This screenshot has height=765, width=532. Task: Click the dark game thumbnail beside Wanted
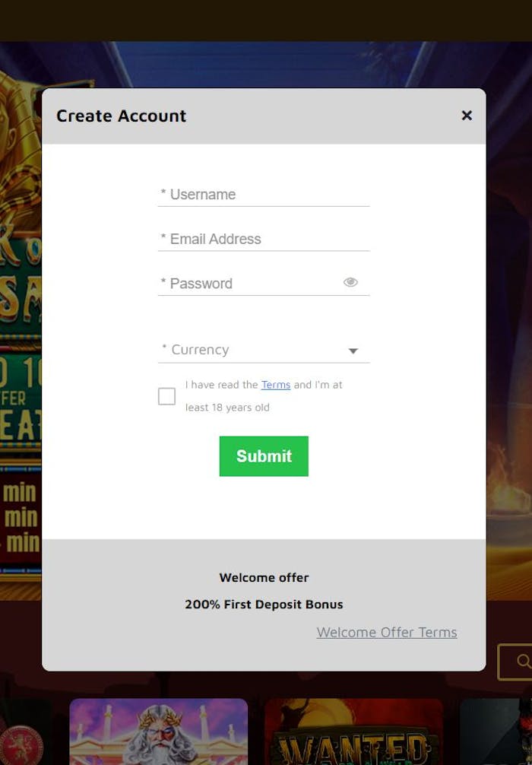[x=496, y=732]
